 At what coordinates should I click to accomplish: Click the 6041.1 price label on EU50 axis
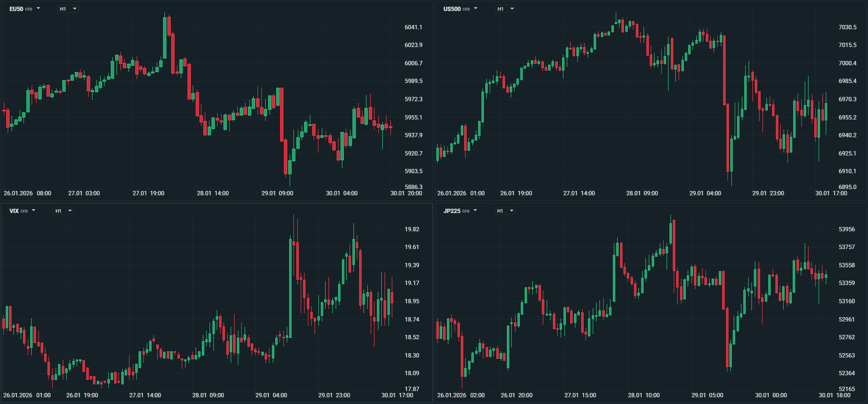click(x=413, y=27)
